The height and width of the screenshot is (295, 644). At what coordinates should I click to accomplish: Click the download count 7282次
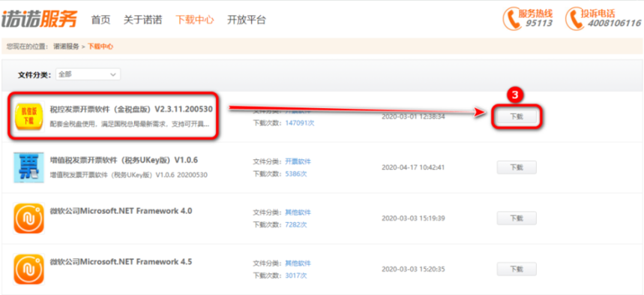click(x=296, y=224)
